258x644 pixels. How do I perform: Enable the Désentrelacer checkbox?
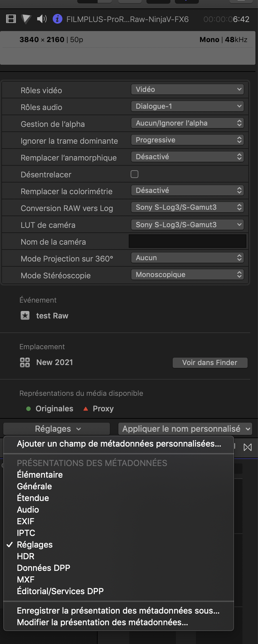[134, 174]
